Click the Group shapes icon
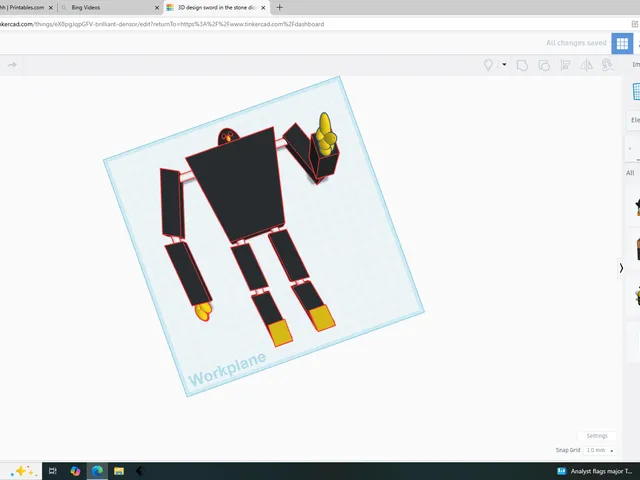640x480 pixels. click(522, 65)
